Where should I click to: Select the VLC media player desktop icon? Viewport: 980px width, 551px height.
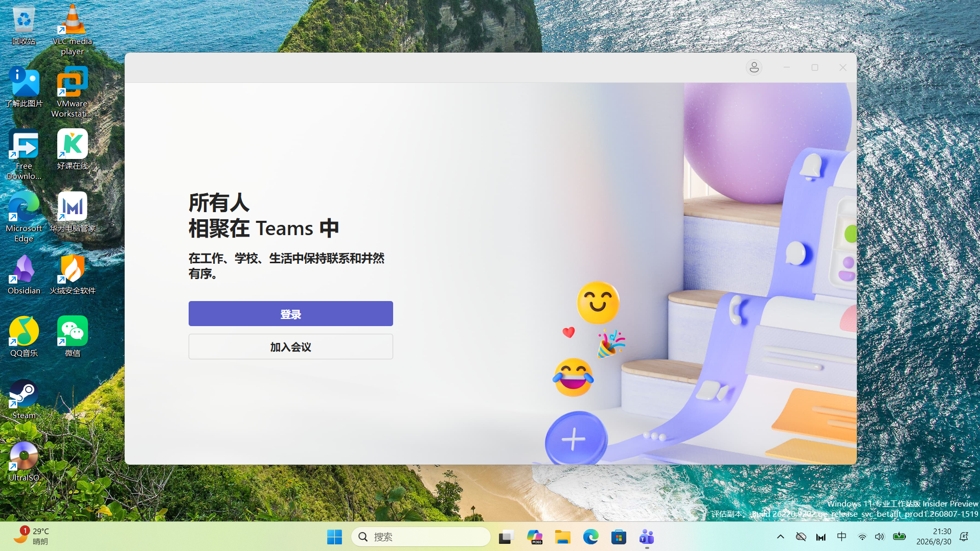tap(72, 30)
